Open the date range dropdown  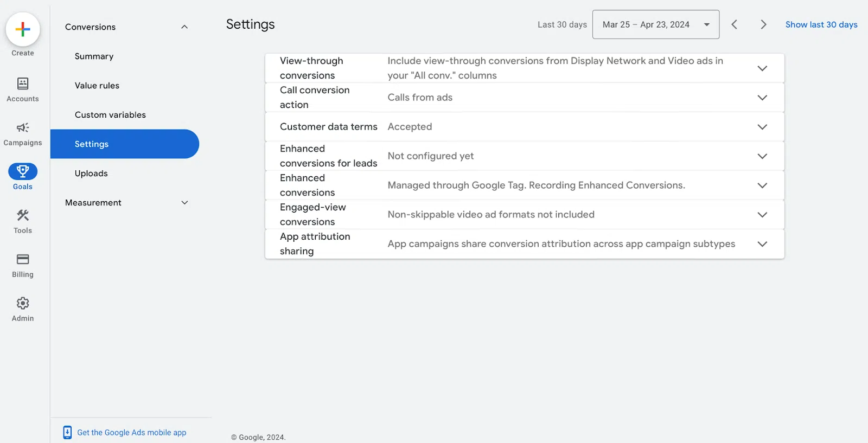point(655,24)
